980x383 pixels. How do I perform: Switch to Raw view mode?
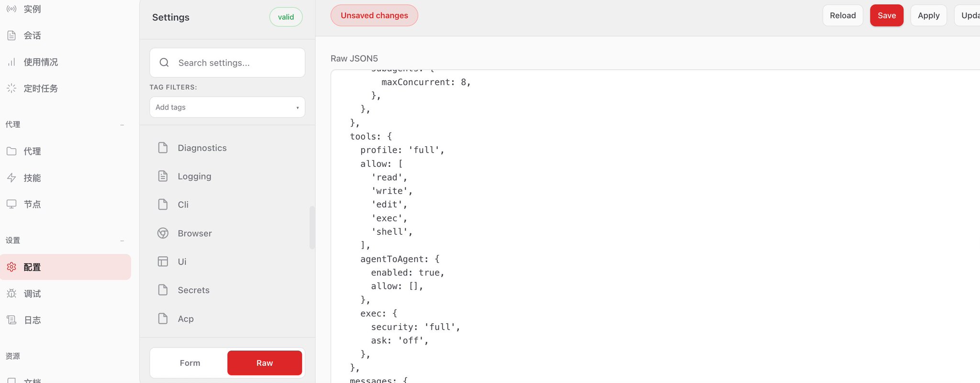click(265, 363)
